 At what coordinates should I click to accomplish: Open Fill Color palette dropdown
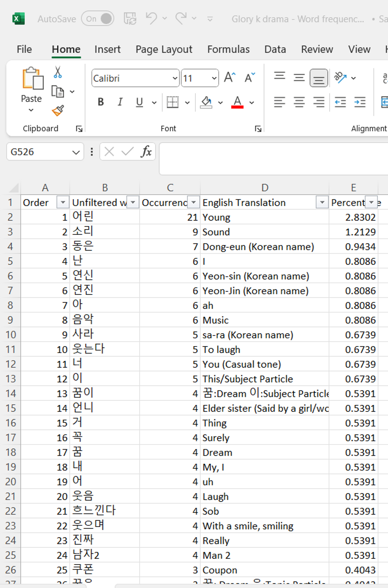point(221,103)
